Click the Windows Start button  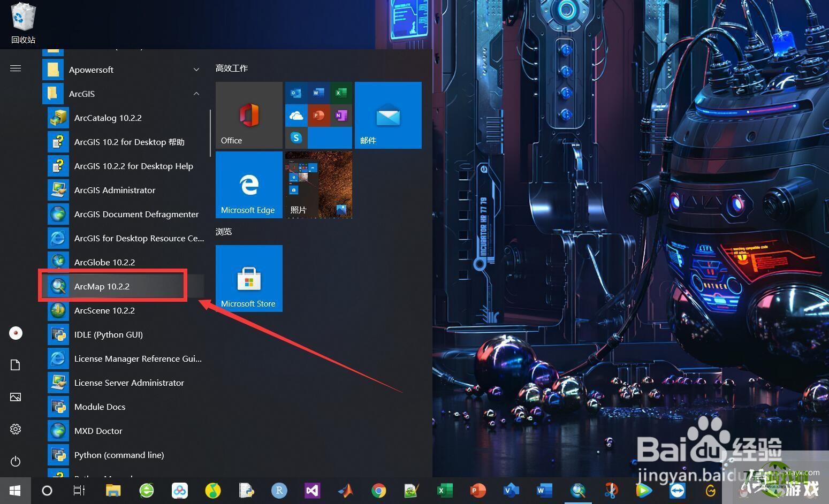point(15,490)
